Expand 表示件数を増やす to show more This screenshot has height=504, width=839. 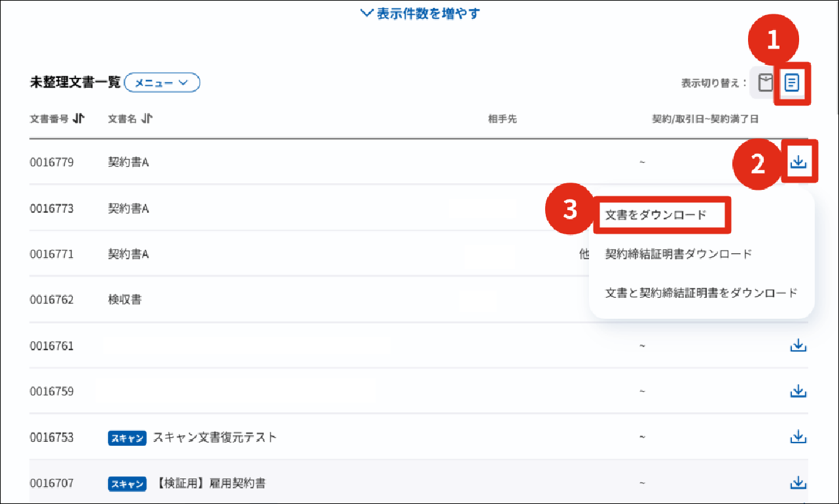click(x=420, y=14)
